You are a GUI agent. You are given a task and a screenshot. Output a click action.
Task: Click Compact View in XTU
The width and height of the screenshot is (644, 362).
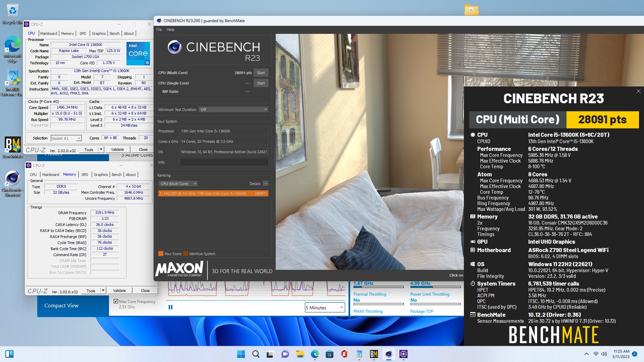tap(61, 306)
